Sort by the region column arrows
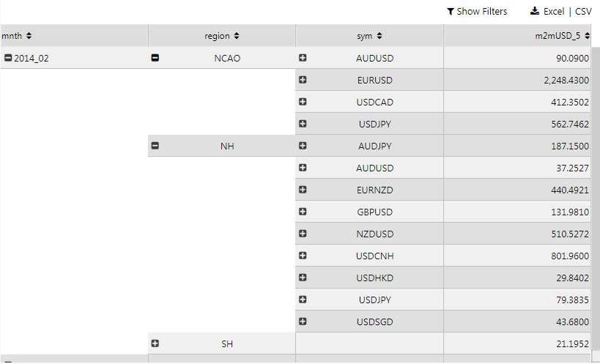 coord(237,36)
